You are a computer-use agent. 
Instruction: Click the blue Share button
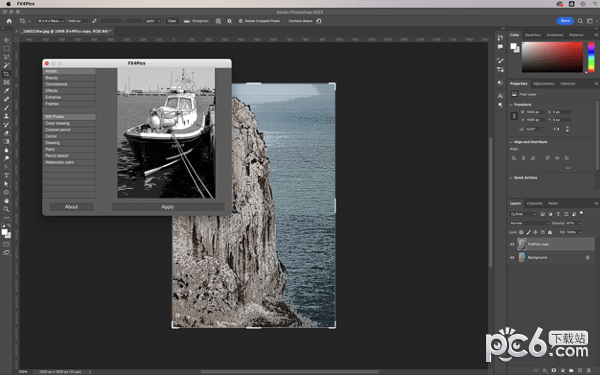(x=565, y=21)
